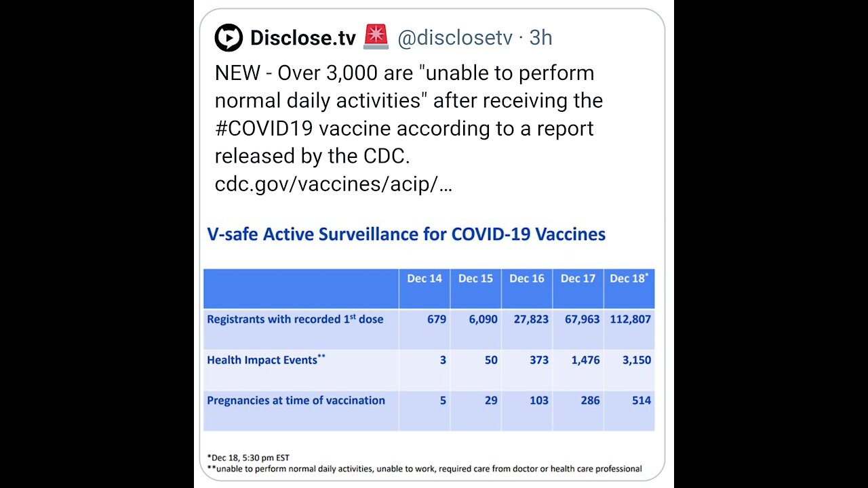
Task: Select the Dec 17 column header
Action: pos(578,279)
